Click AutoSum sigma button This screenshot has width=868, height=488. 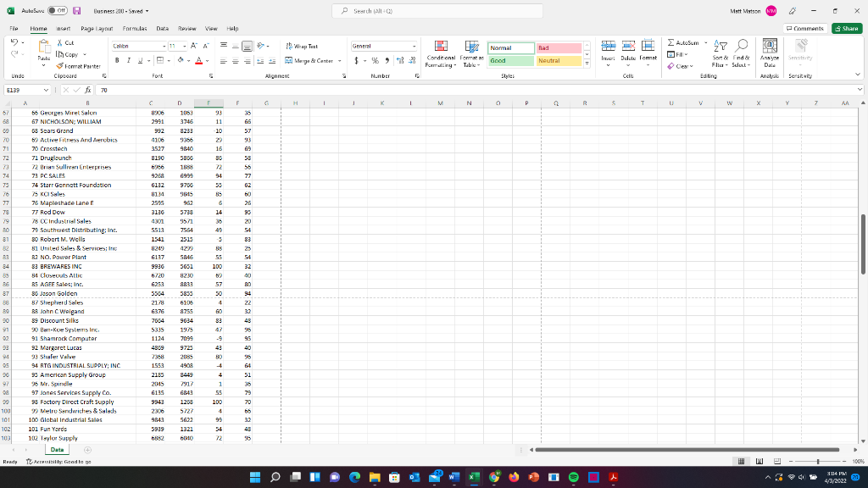pos(683,42)
